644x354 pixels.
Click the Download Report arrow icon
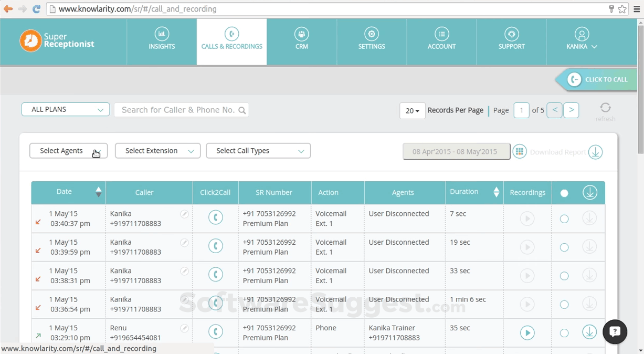(595, 152)
